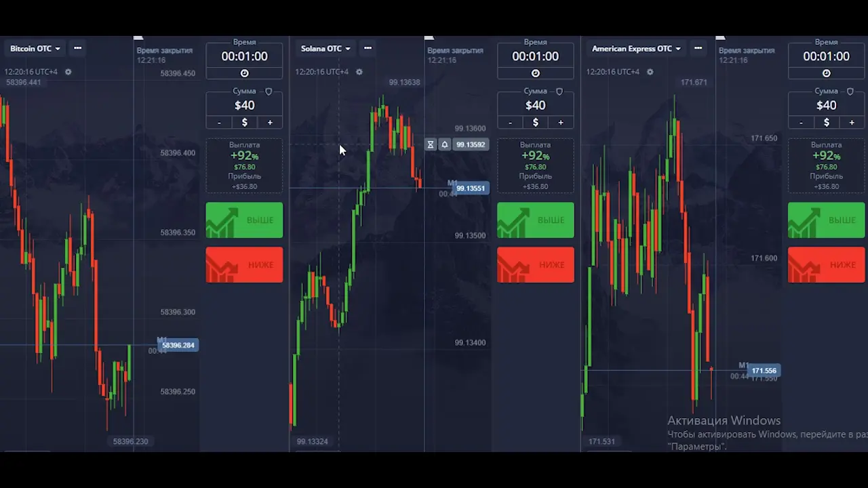
Task: Click the shield icon next to Solana Сумма
Action: pos(559,91)
